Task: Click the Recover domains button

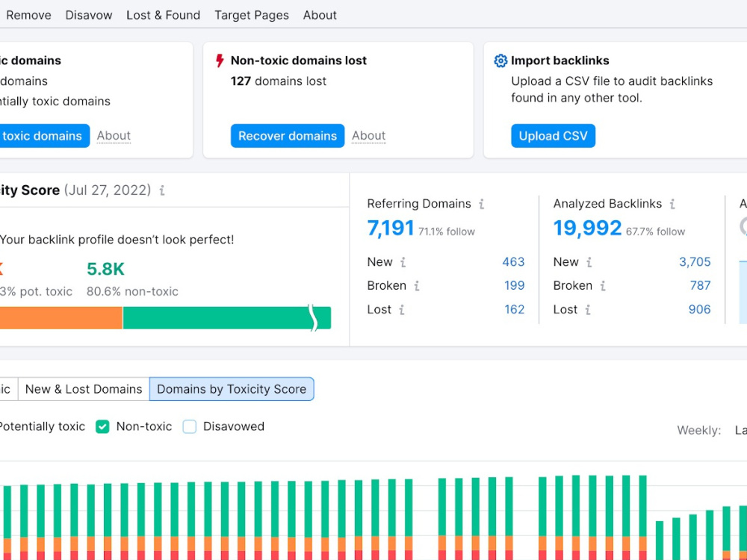Action: [288, 136]
